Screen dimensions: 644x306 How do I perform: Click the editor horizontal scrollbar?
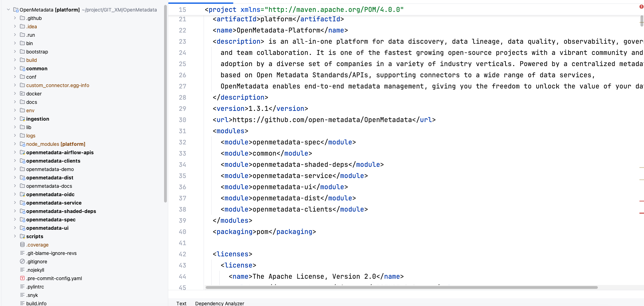click(402, 287)
